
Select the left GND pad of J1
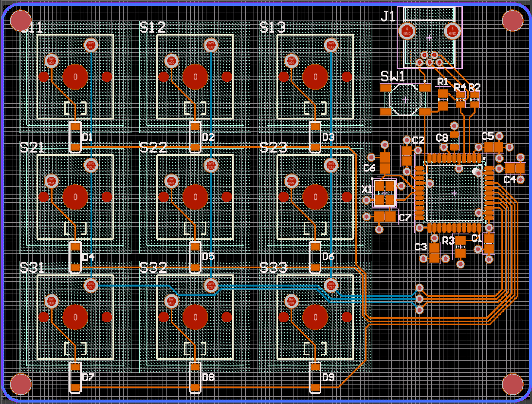pos(406,31)
